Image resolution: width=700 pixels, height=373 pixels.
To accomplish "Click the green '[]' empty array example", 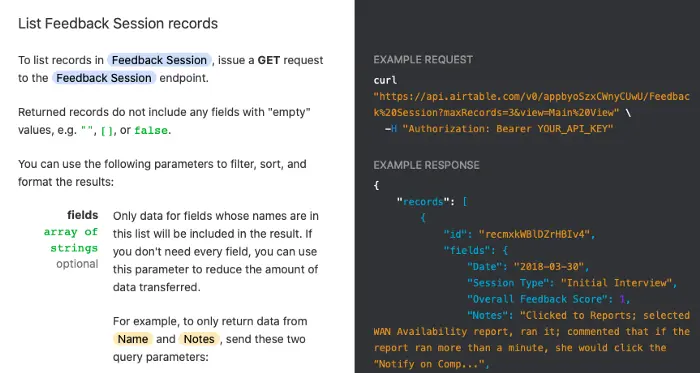I will [107, 131].
